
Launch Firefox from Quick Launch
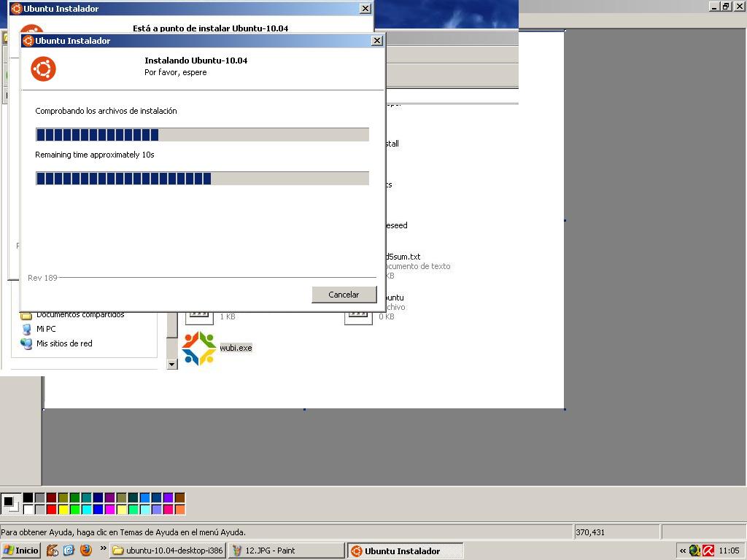point(86,551)
